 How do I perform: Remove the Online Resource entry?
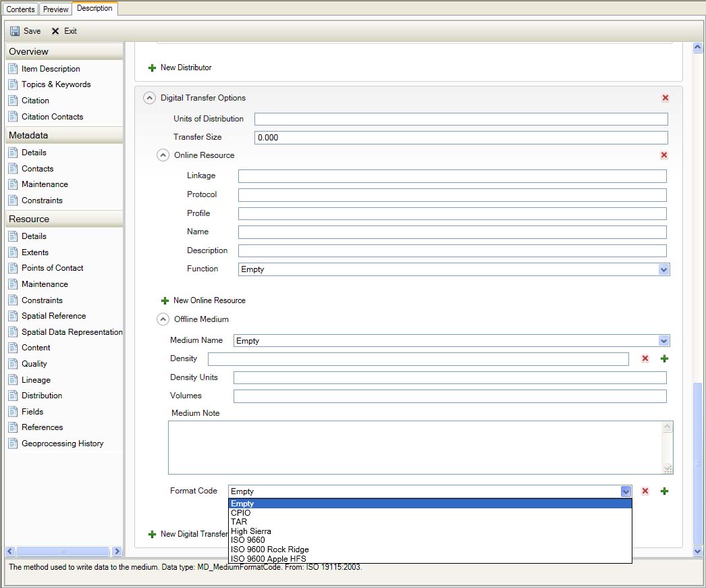[x=663, y=155]
